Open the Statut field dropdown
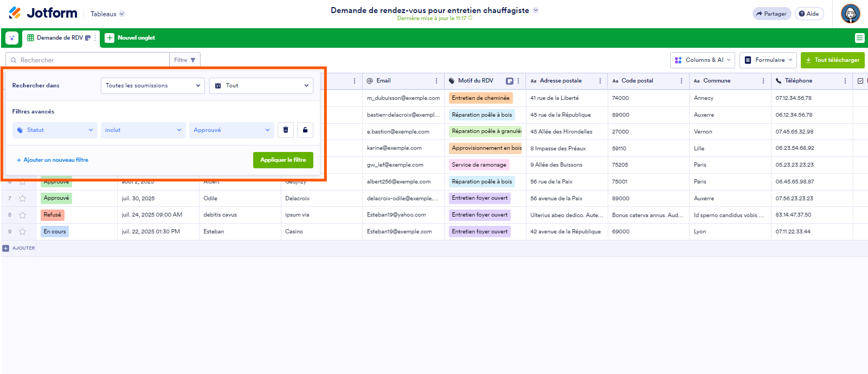The image size is (868, 374). [55, 130]
